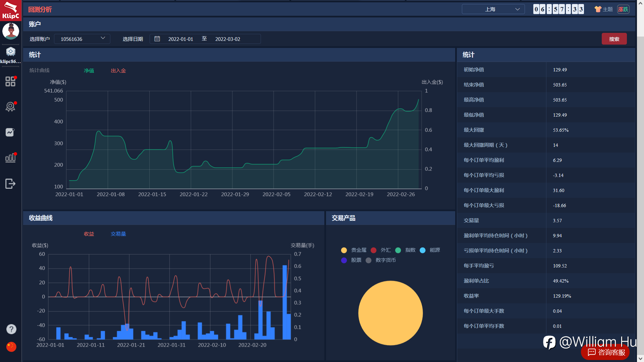This screenshot has height=362, width=644.
Task: Click the user avatar picture
Action: point(11,31)
